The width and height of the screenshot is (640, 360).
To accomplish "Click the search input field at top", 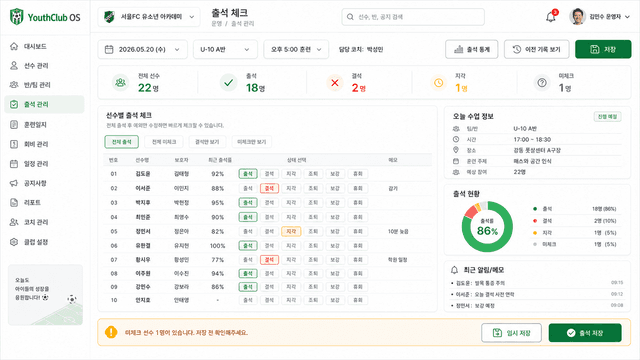I will 413,17.
